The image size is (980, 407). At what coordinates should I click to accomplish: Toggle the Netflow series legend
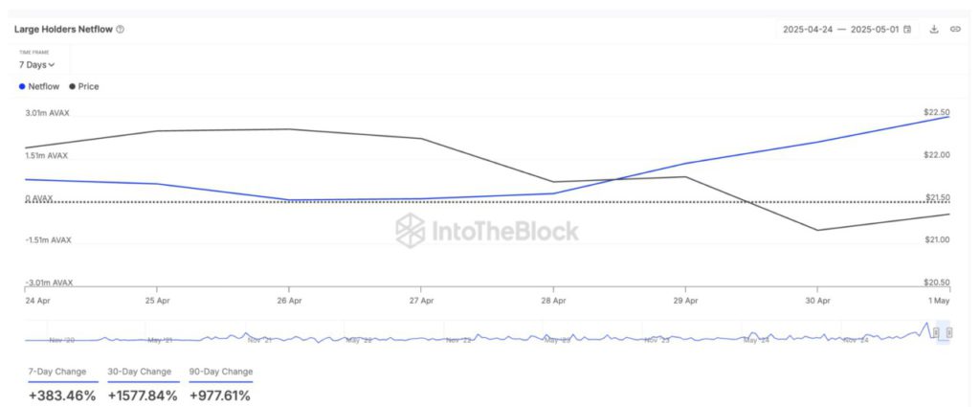click(x=39, y=86)
